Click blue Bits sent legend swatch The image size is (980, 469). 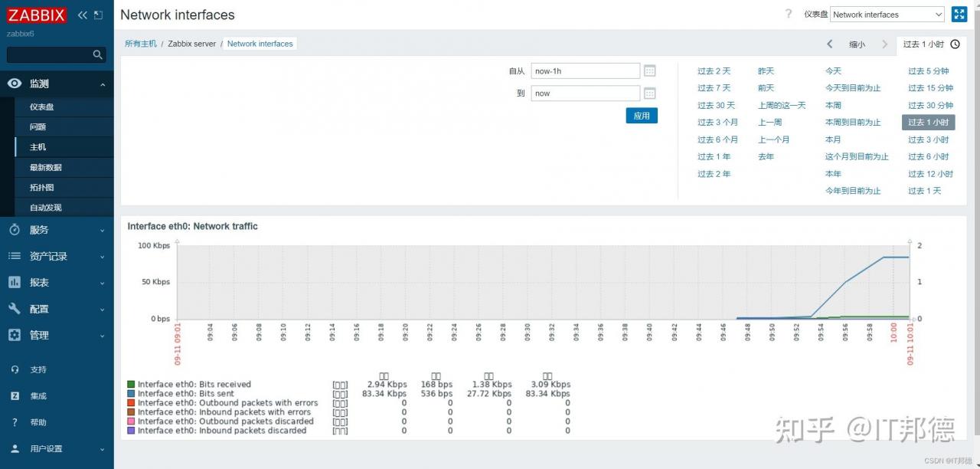click(x=131, y=393)
